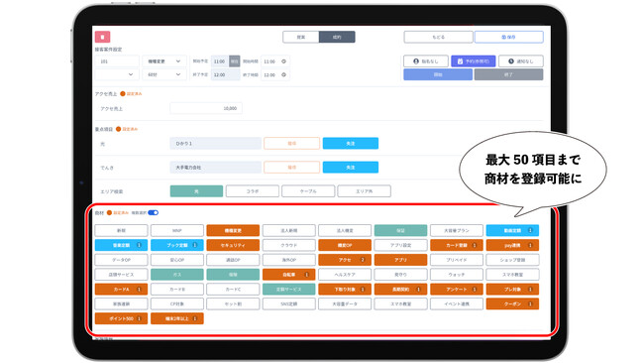Open the 60分 duration dropdown
The width and height of the screenshot is (644, 363).
click(x=163, y=74)
